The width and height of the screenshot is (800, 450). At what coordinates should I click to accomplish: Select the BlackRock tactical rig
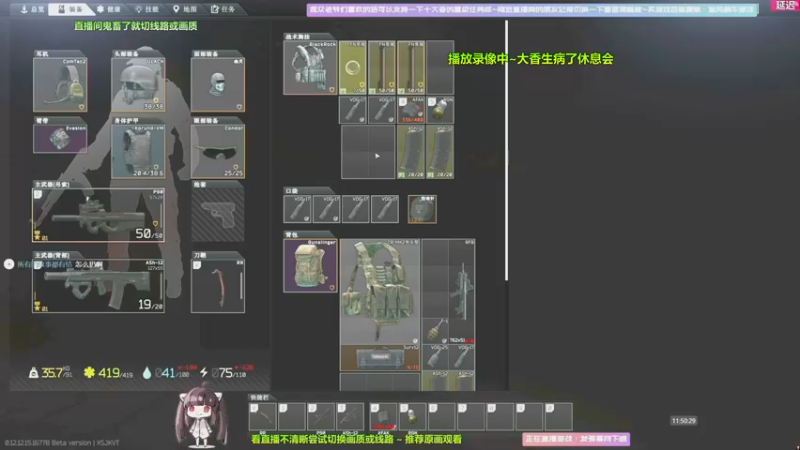[310, 68]
